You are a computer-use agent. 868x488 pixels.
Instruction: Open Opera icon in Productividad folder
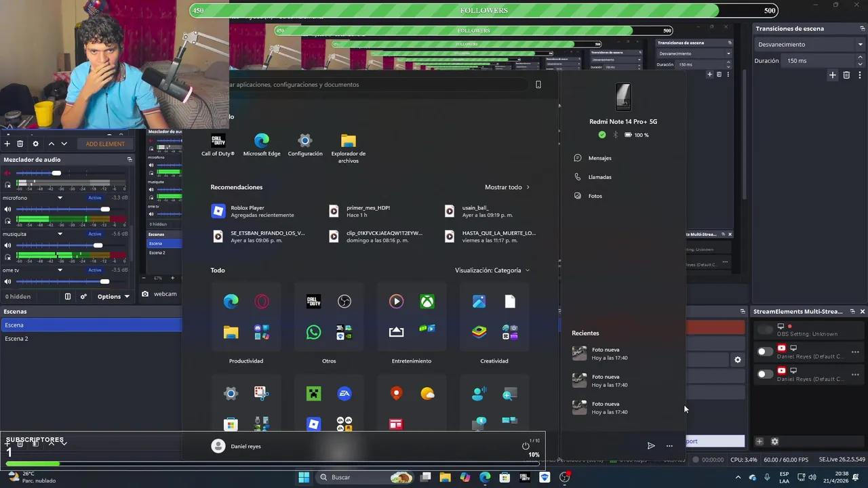262,302
